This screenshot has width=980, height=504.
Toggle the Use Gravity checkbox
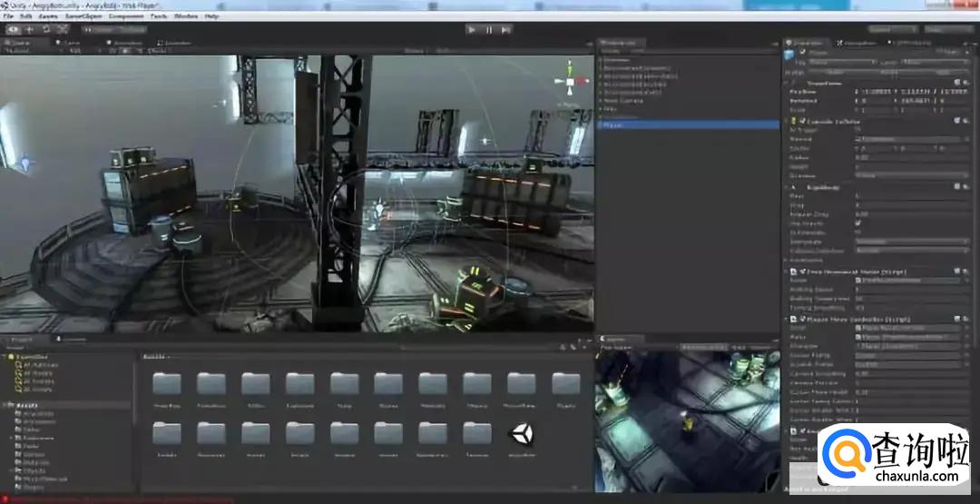pos(858,222)
